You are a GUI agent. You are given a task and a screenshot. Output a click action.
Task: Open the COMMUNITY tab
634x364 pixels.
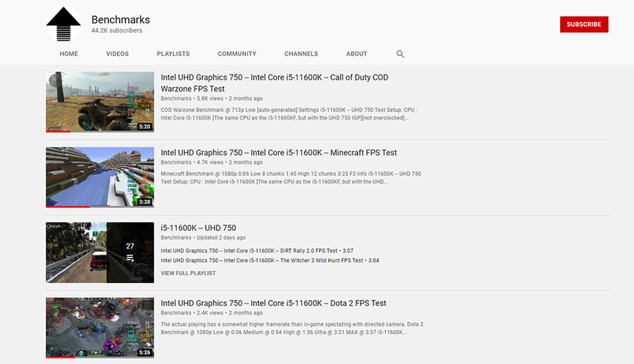[x=237, y=54]
